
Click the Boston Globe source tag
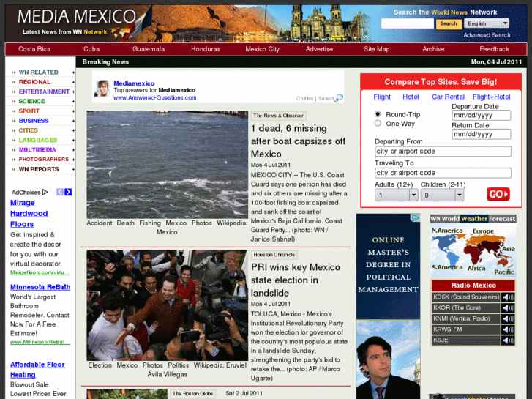[192, 394]
